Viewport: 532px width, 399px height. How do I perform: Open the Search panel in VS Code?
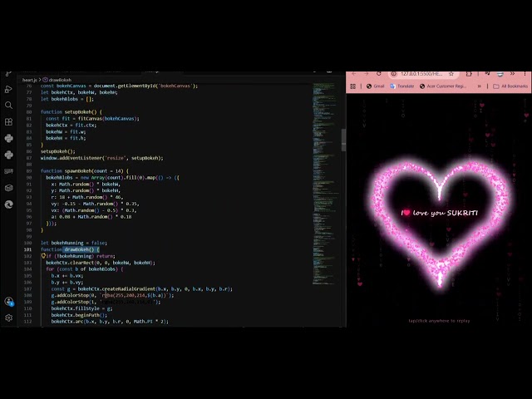point(8,106)
